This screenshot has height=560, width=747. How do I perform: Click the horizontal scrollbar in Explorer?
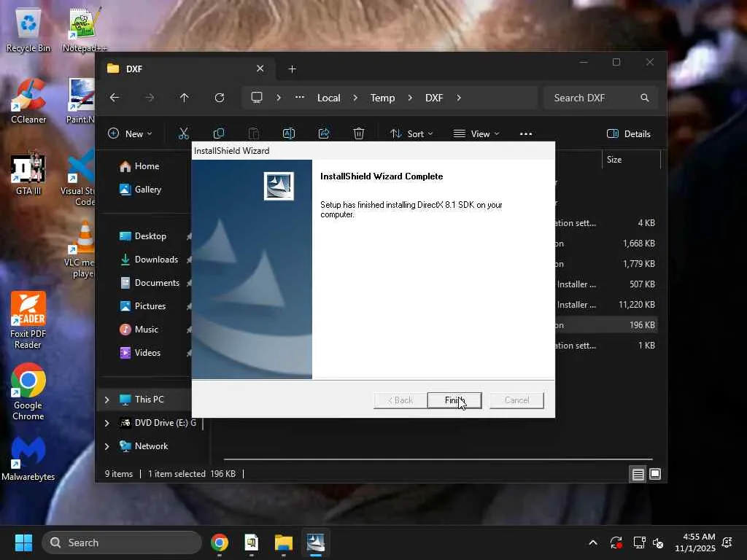pos(438,459)
